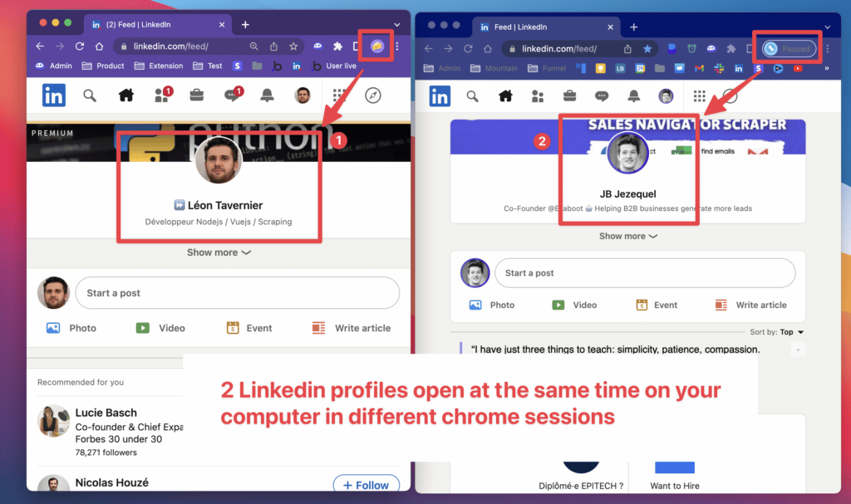Open search in right LinkedIn window
This screenshot has height=504, width=851.
coord(472,96)
